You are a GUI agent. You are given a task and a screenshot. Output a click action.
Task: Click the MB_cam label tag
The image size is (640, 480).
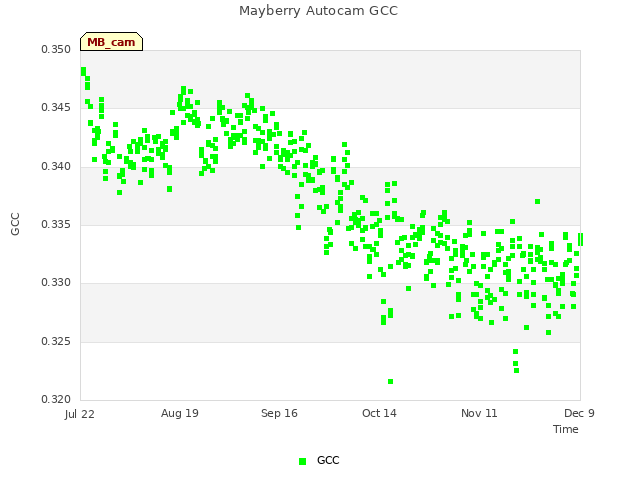(111, 42)
